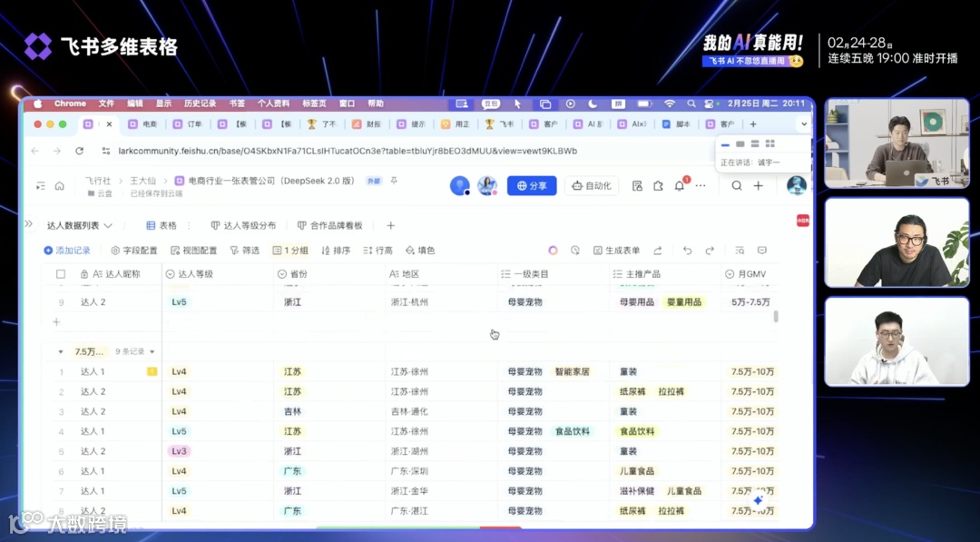This screenshot has width=980, height=542.
Task: Switch to the 达人等级分布 view tab
Action: coord(243,225)
